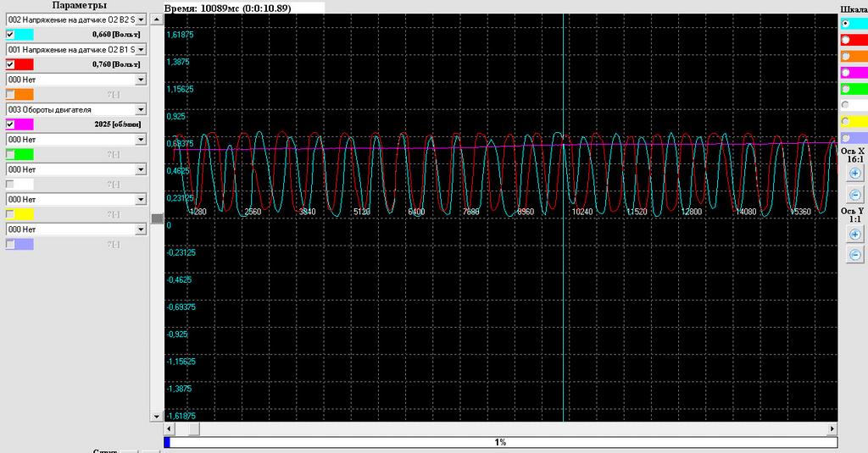Zoom in on the Y axis

pyautogui.click(x=854, y=232)
